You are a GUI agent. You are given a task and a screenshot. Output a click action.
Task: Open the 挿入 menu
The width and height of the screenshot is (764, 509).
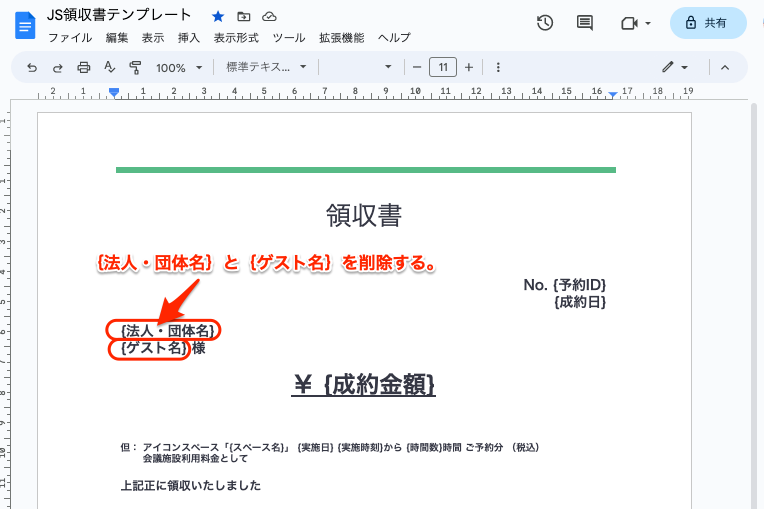189,38
